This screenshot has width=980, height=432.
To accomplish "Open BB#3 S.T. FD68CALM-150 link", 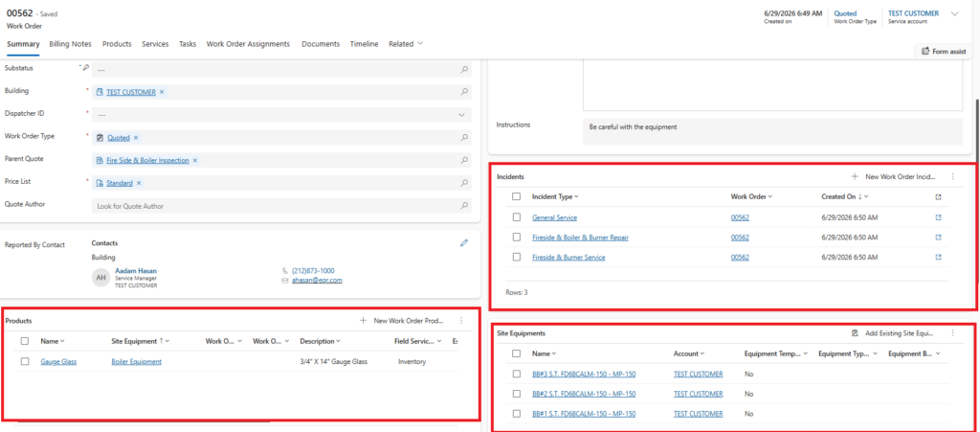I will 584,374.
